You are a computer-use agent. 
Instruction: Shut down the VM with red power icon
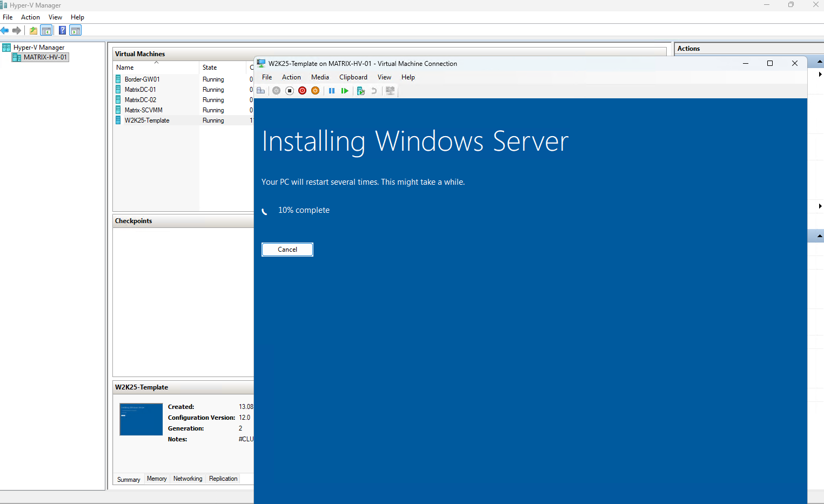point(303,91)
